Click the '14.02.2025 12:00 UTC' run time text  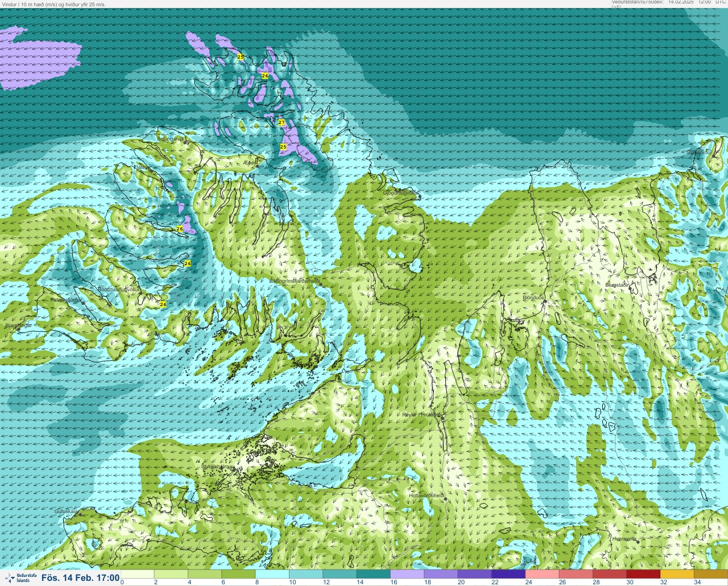point(697,2)
